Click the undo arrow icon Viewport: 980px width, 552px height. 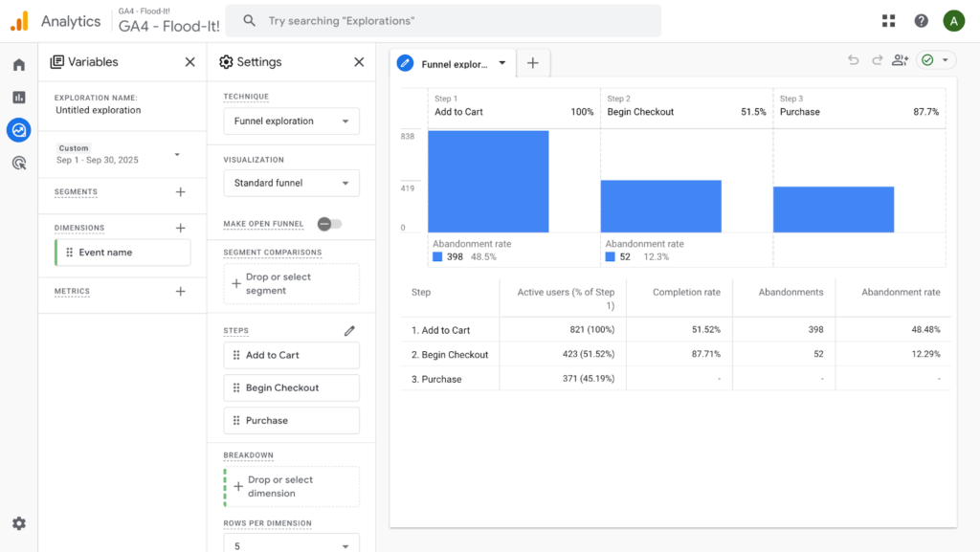[853, 60]
